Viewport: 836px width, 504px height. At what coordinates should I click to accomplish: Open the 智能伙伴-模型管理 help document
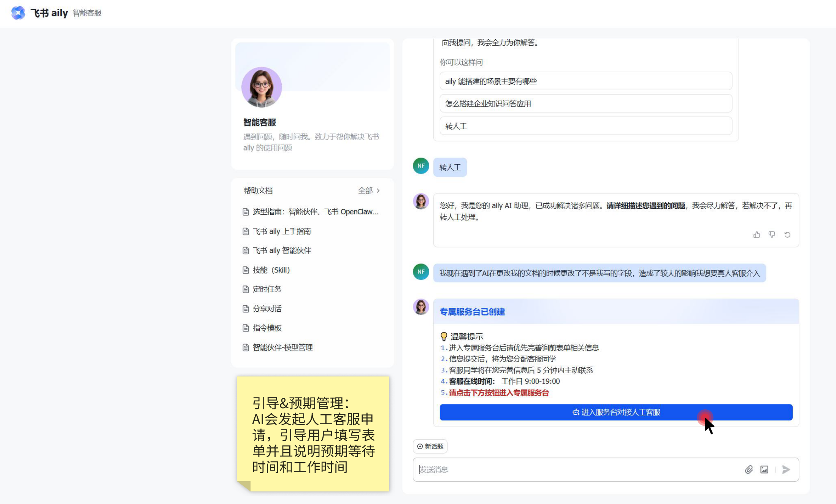282,347
